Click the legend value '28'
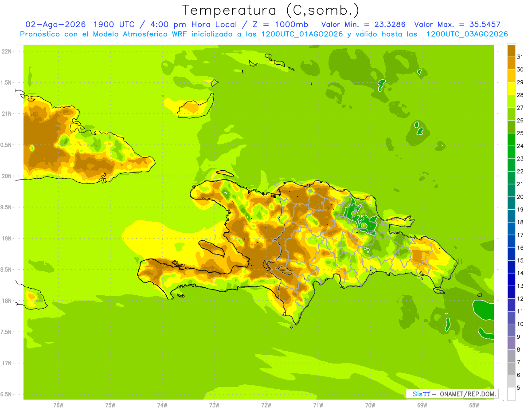 pyautogui.click(x=520, y=95)
